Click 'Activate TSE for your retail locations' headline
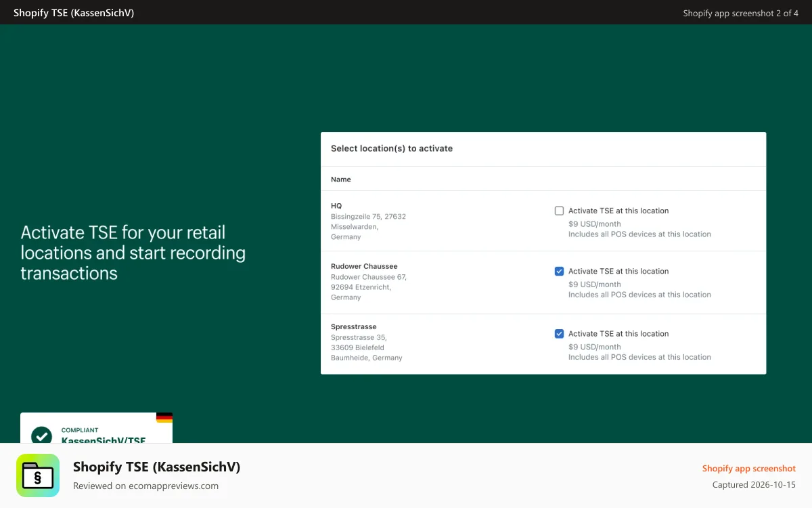Screen dimensions: 812x508 (x=133, y=253)
